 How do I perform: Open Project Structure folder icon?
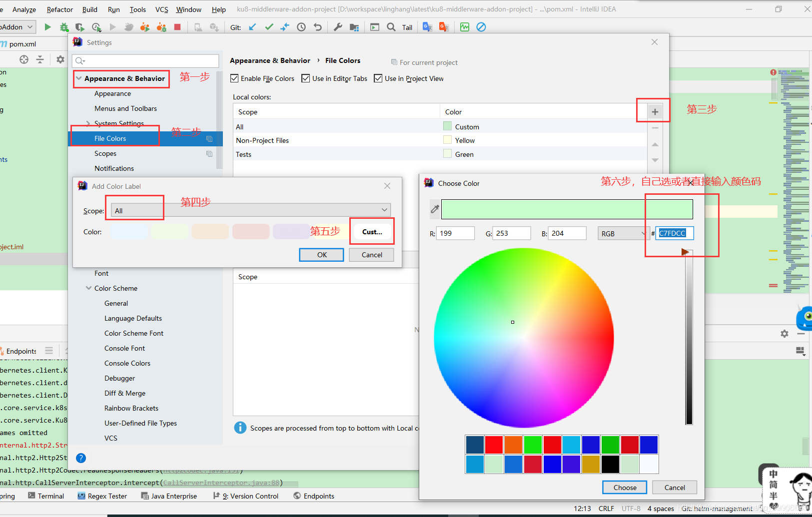coord(354,27)
